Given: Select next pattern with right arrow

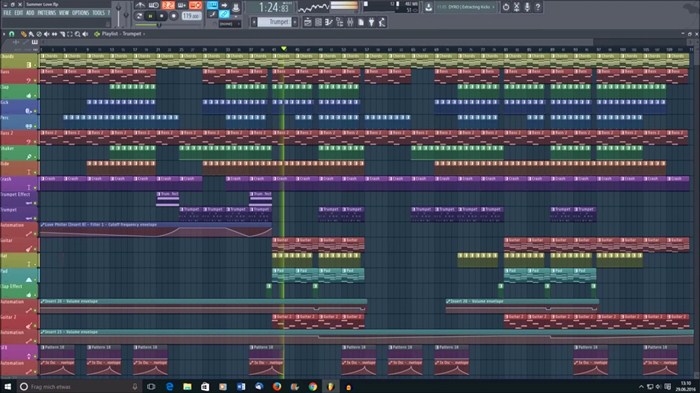Looking at the screenshot, I should (x=295, y=22).
